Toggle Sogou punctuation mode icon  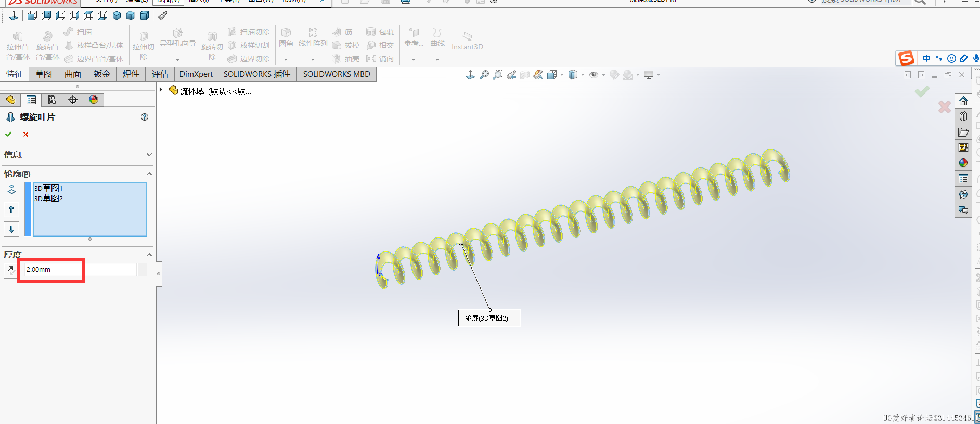click(939, 58)
